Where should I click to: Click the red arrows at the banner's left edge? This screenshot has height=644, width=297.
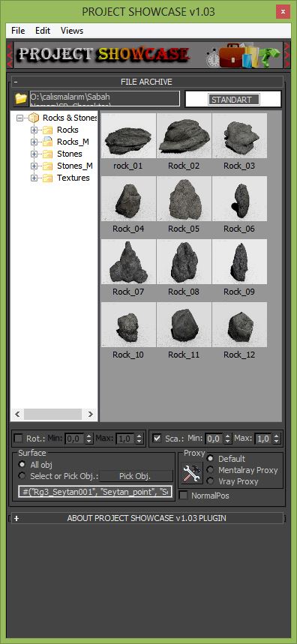(10, 54)
